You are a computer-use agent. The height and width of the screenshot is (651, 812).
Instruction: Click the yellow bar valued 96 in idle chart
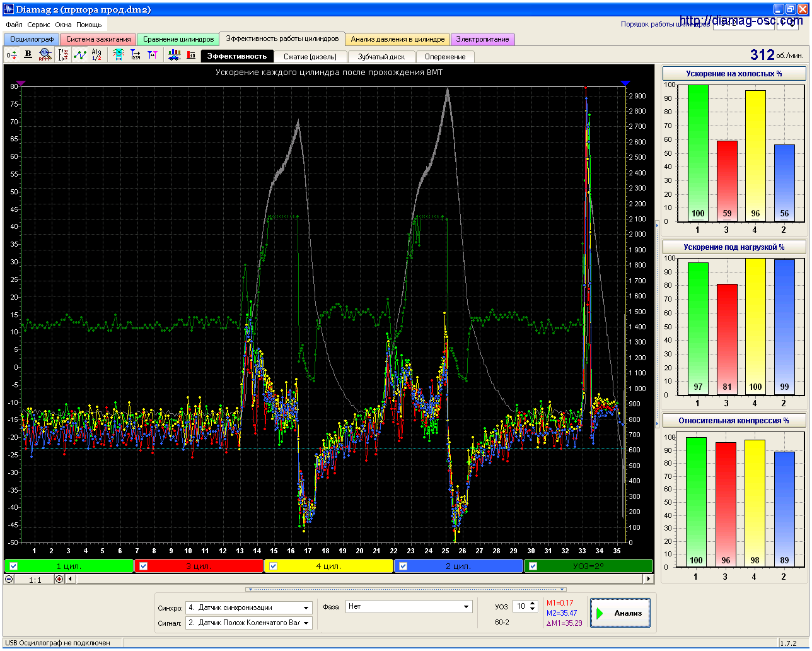755,156
